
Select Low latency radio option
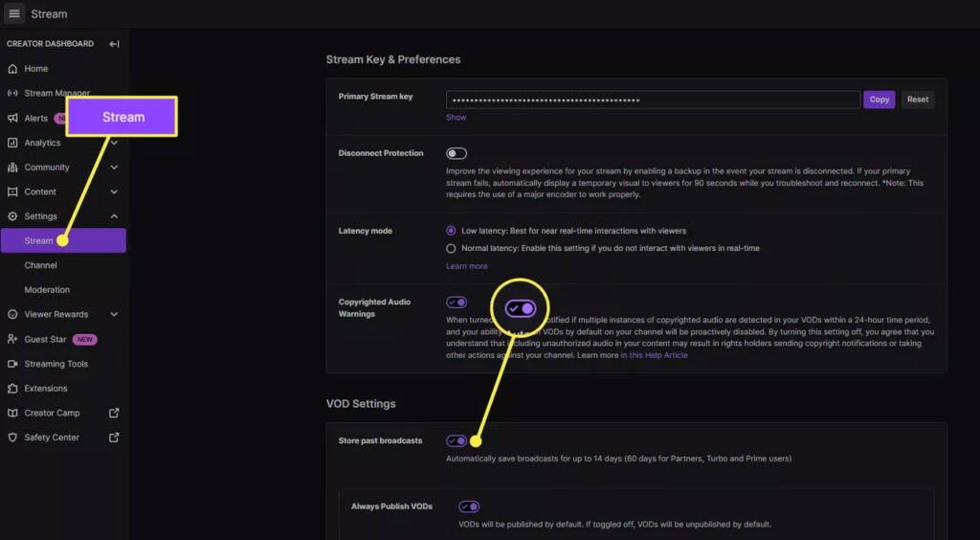click(x=451, y=231)
